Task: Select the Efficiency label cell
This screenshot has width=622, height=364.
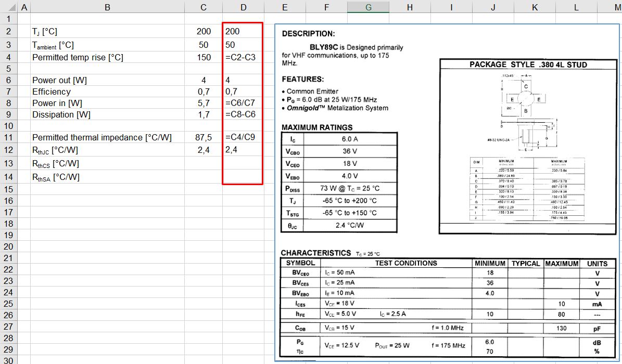Action: [52, 92]
